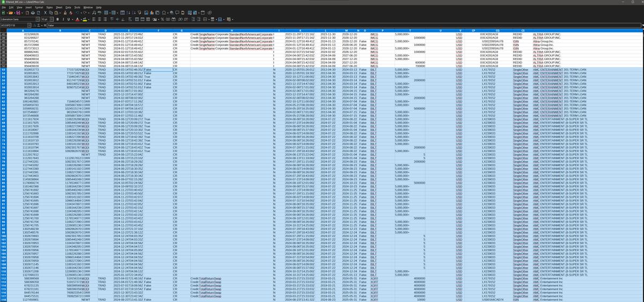Insert a comment

click(x=177, y=13)
